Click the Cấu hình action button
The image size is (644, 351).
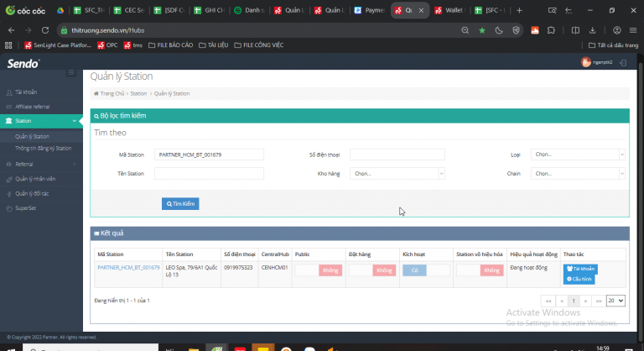click(579, 279)
